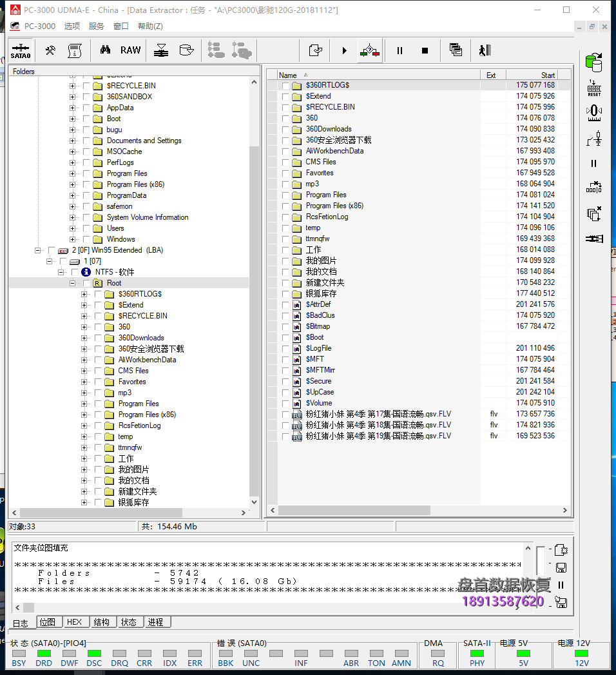
Task: Collapse the Root node in folder tree
Action: coord(72,283)
